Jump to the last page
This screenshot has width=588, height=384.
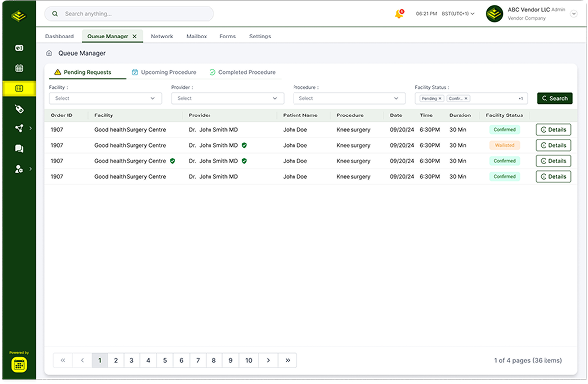[288, 360]
